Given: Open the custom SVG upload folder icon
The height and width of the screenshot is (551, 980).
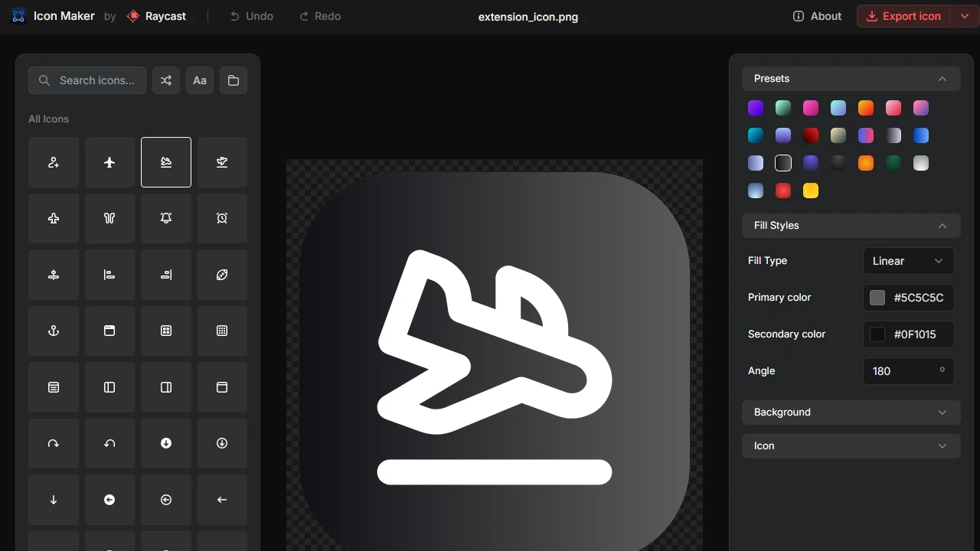Looking at the screenshot, I should pyautogui.click(x=234, y=80).
